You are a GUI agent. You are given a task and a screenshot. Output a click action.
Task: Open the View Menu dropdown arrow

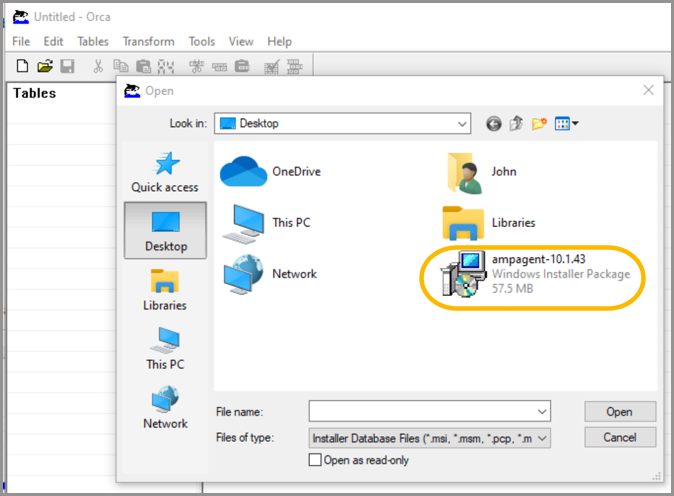(x=575, y=124)
